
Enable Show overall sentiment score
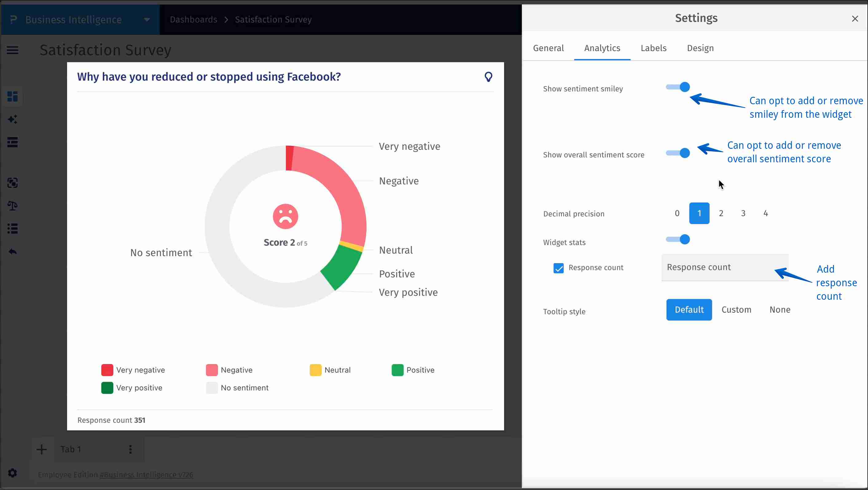click(x=678, y=153)
